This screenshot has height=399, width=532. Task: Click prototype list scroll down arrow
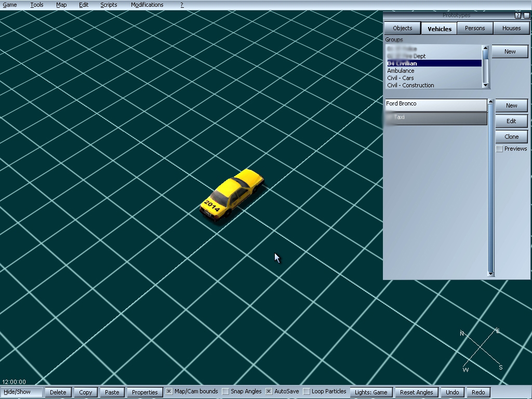pyautogui.click(x=490, y=274)
